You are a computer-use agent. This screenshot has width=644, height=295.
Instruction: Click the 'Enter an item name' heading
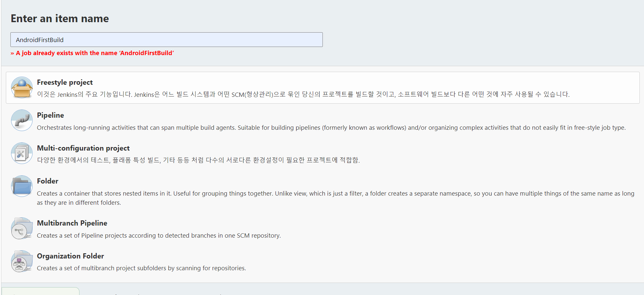pyautogui.click(x=60, y=19)
